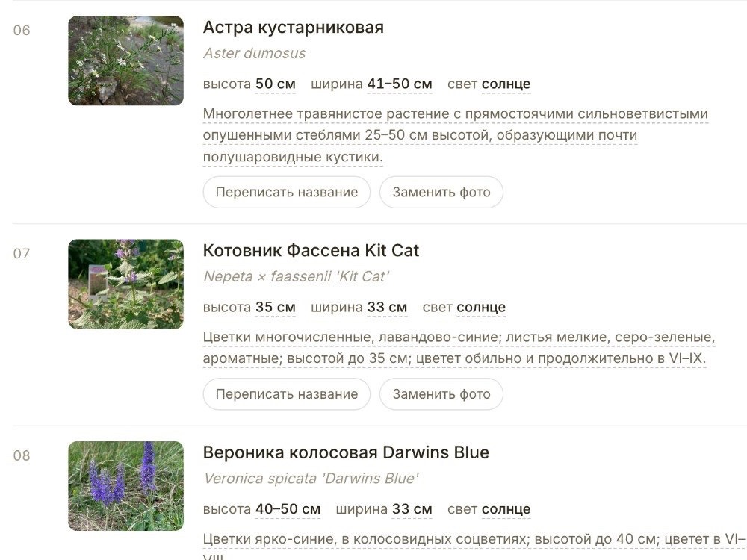Select row number 08
This screenshot has width=747, height=560.
[22, 455]
